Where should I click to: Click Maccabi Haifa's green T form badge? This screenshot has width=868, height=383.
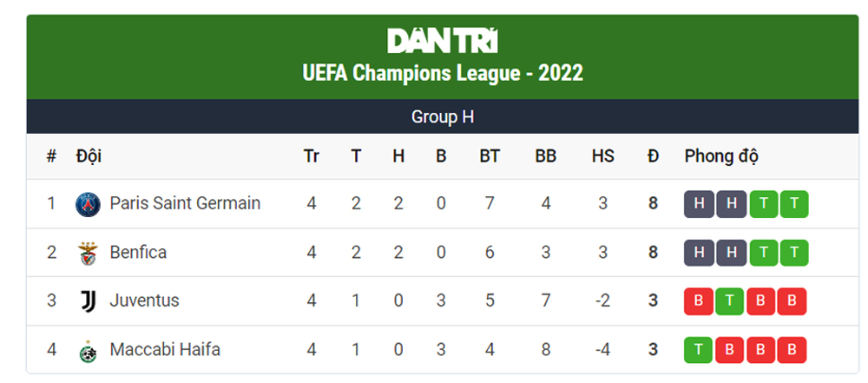699,350
